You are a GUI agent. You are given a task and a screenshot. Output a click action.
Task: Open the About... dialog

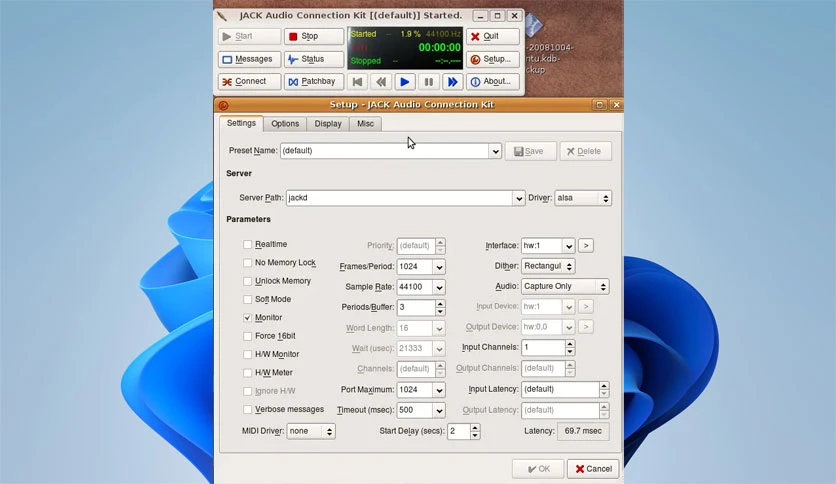(x=493, y=82)
